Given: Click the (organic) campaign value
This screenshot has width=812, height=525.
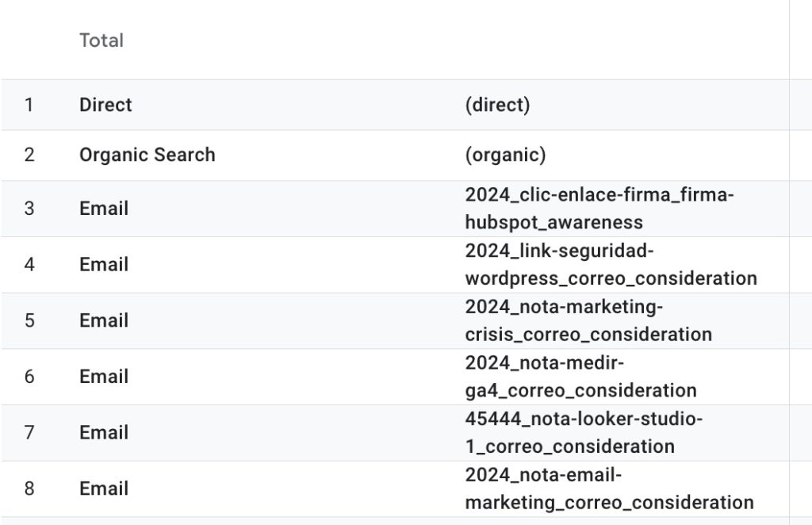Looking at the screenshot, I should pyautogui.click(x=505, y=155).
